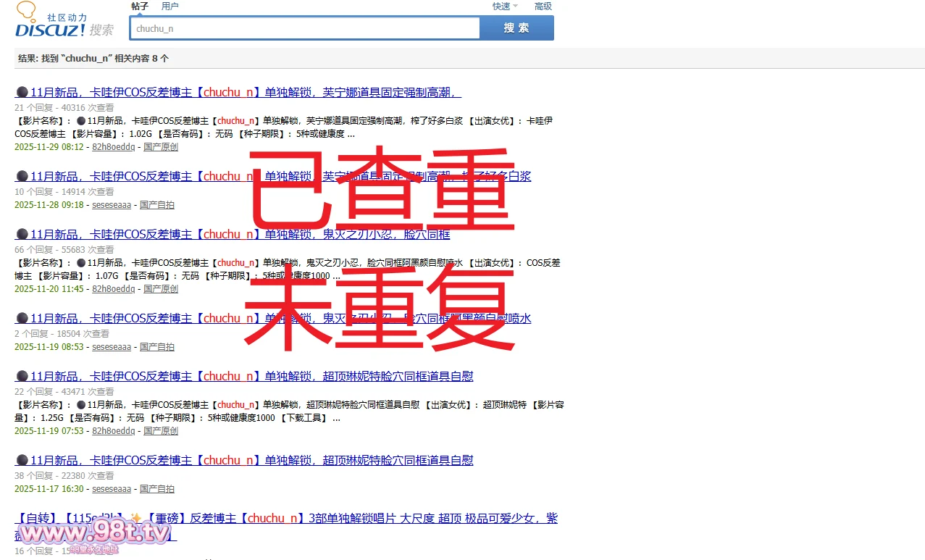Open 国产原创 forum on the 2025-11-20 post
Screen dimensions: 925x560
[x=161, y=289]
